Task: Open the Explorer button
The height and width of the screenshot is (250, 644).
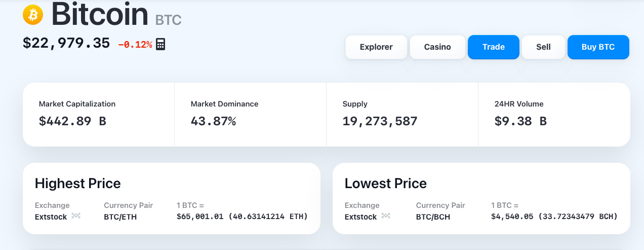Action: click(376, 47)
